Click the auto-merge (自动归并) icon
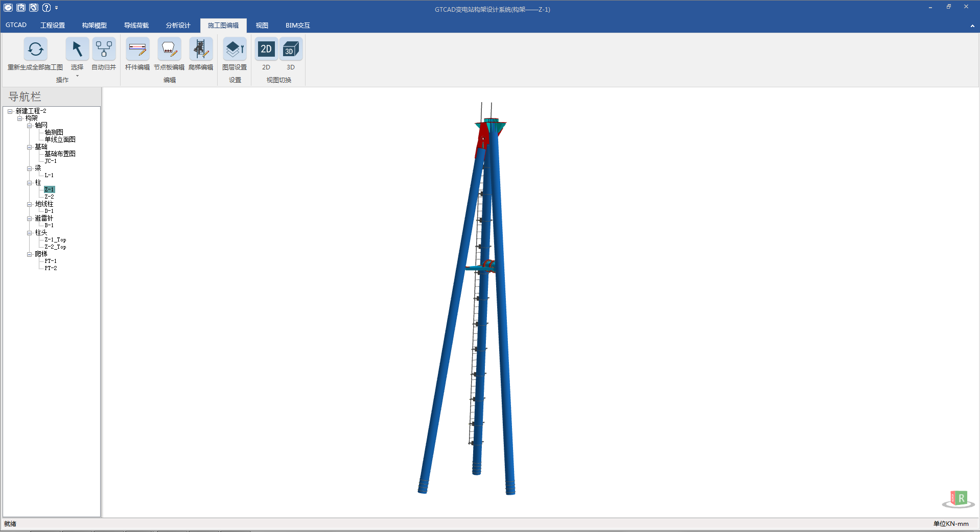The image size is (980, 532). pyautogui.click(x=104, y=50)
